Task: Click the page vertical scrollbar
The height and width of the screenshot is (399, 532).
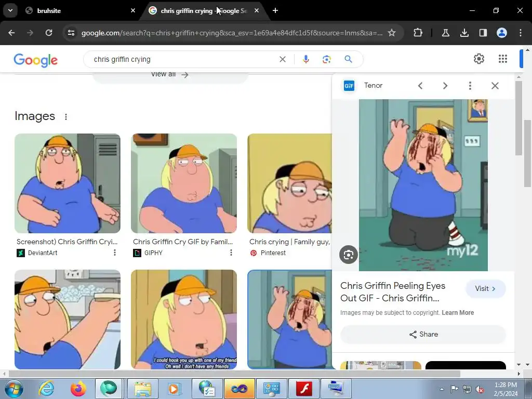Action: pyautogui.click(x=528, y=153)
